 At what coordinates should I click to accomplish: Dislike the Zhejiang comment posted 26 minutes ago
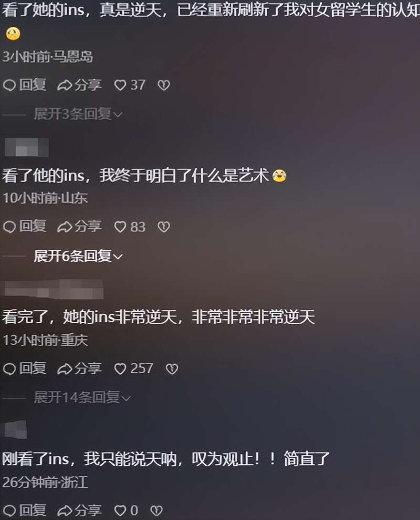click(156, 511)
